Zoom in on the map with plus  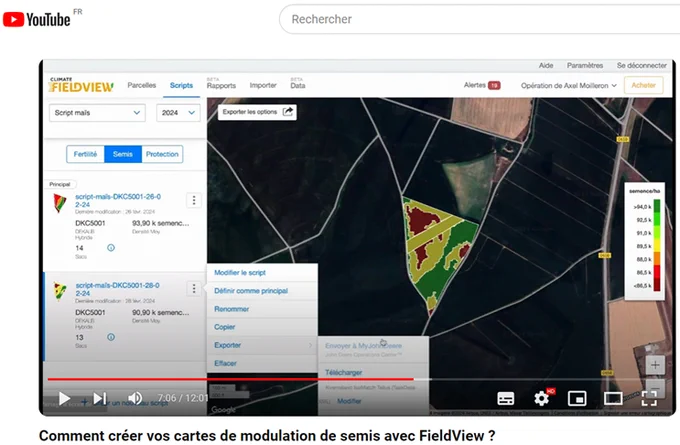pyautogui.click(x=655, y=365)
